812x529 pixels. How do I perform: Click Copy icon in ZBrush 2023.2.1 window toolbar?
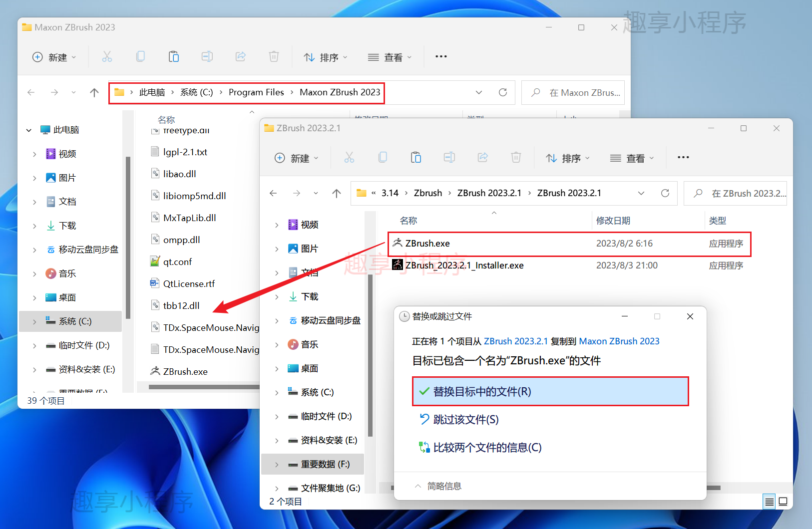[383, 158]
